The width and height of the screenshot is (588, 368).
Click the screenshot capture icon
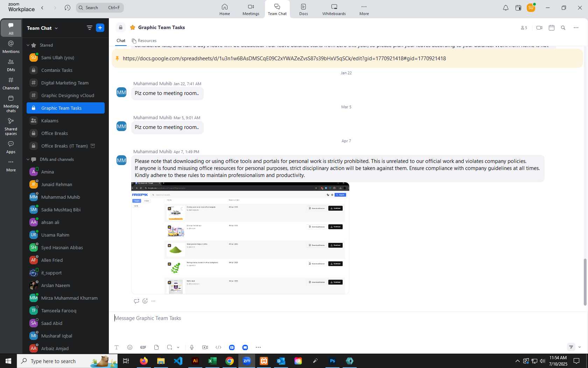pos(169,347)
